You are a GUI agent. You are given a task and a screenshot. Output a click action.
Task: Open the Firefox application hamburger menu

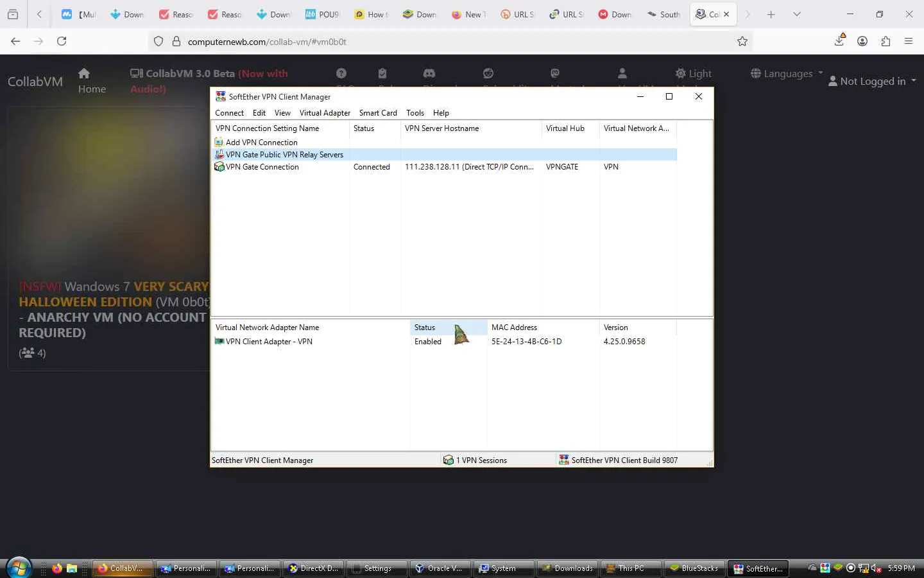(x=909, y=41)
